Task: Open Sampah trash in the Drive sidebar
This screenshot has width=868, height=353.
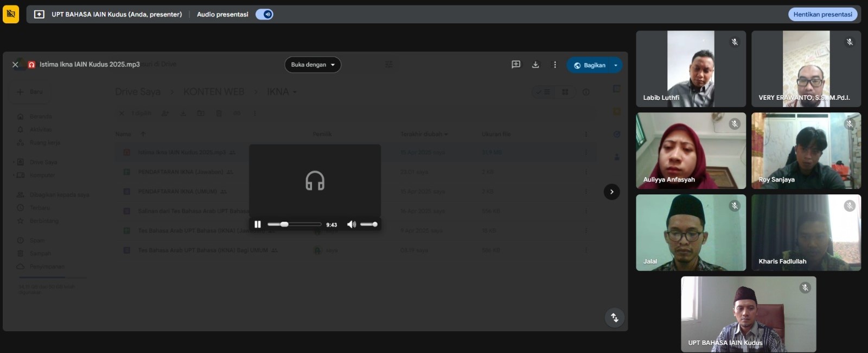Action: point(34,253)
